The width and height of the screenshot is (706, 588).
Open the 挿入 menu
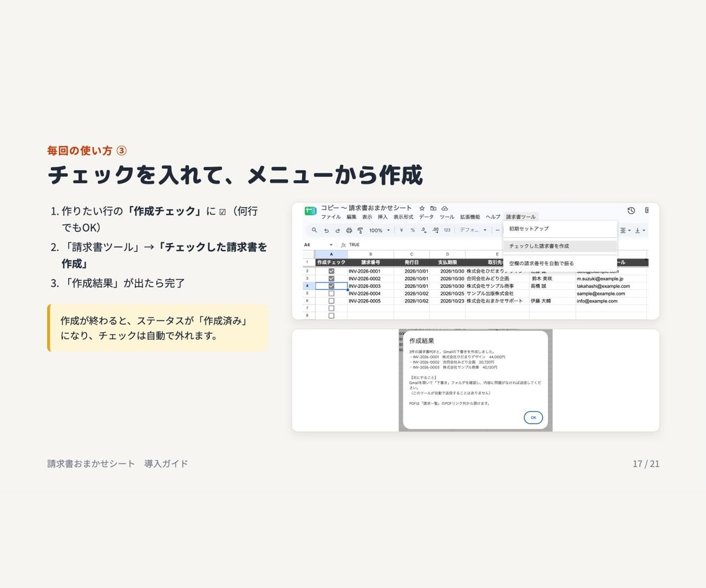pyautogui.click(x=383, y=217)
